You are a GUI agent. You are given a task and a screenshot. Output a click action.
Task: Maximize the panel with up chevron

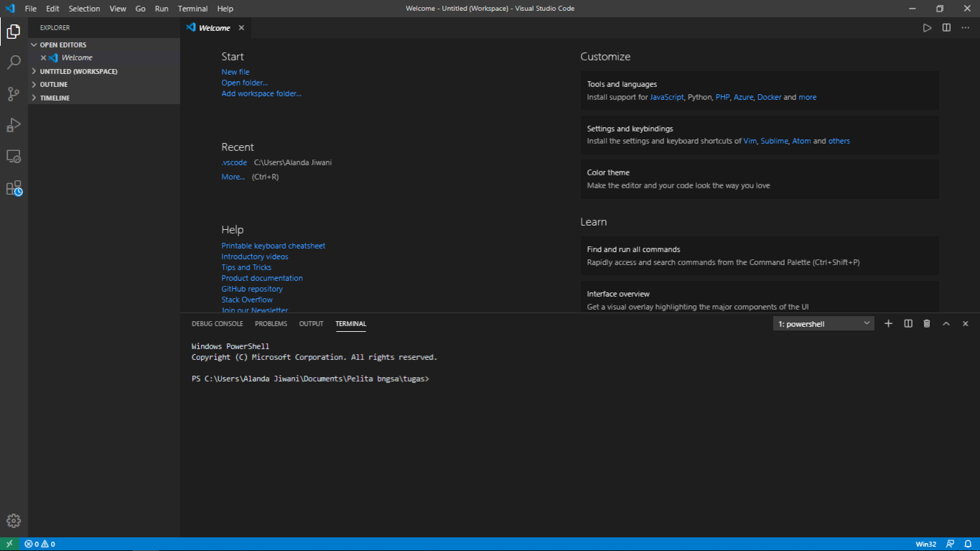946,324
